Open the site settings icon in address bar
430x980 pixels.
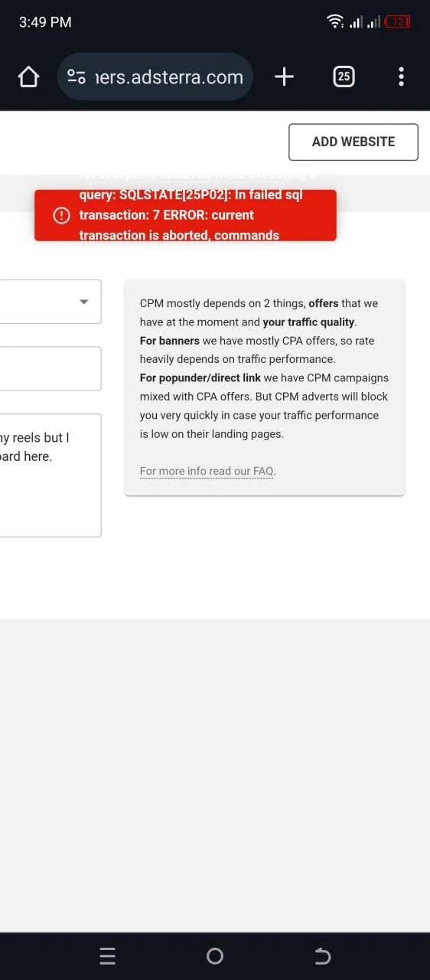(77, 77)
